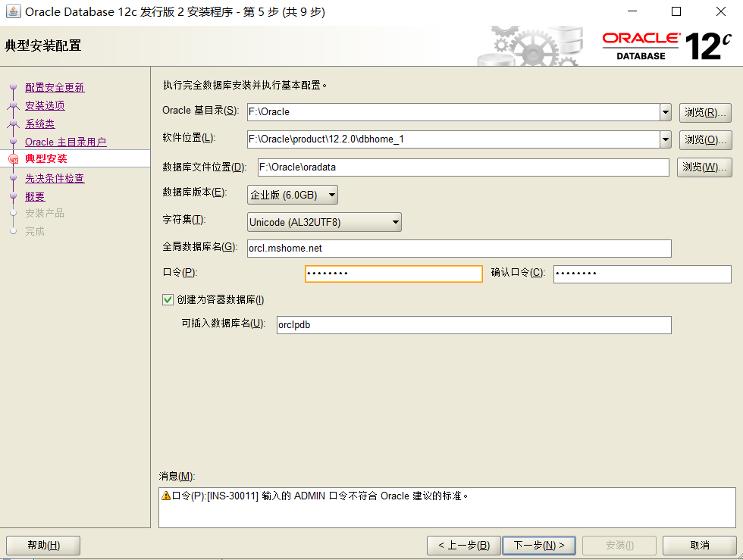Click the warning icon in message box
Viewport: 743px width, 560px height.
[x=166, y=496]
